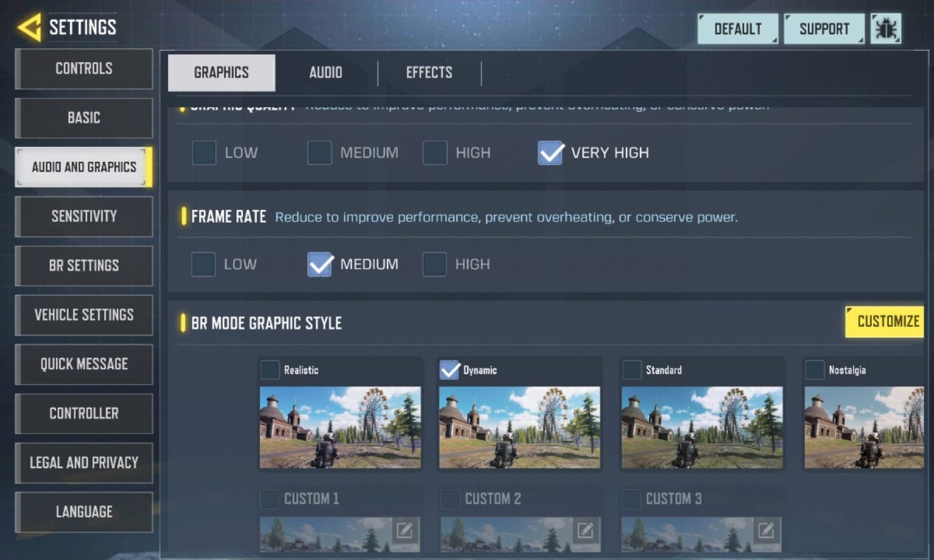Click the Dynamic style preview image

520,427
